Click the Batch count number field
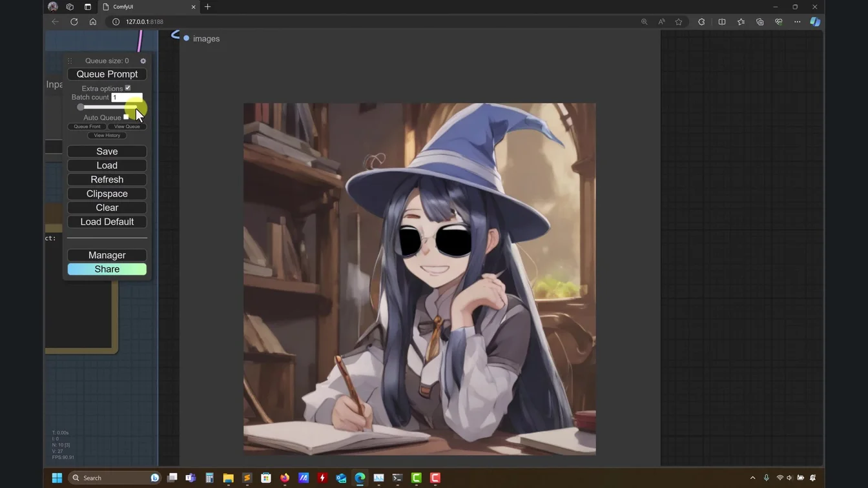This screenshot has width=868, height=488. click(x=127, y=97)
